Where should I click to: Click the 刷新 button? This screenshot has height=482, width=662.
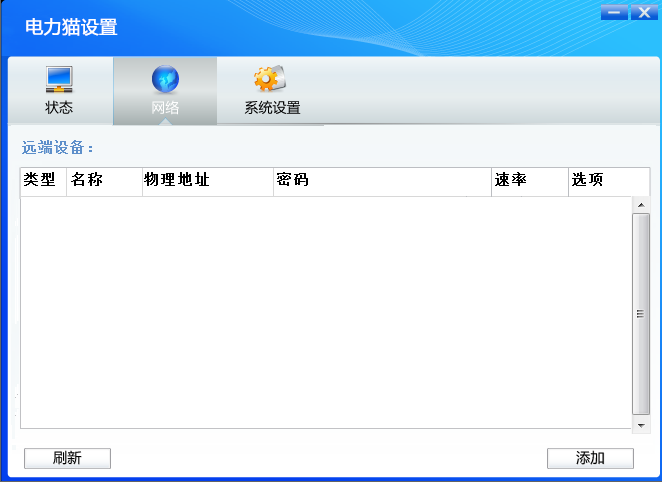tap(68, 458)
